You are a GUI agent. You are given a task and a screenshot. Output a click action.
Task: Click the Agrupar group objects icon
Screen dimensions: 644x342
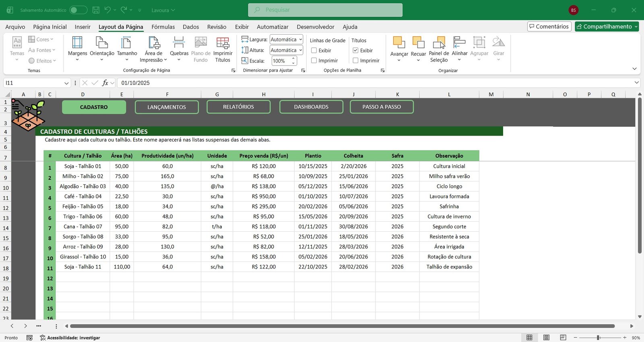click(x=479, y=43)
